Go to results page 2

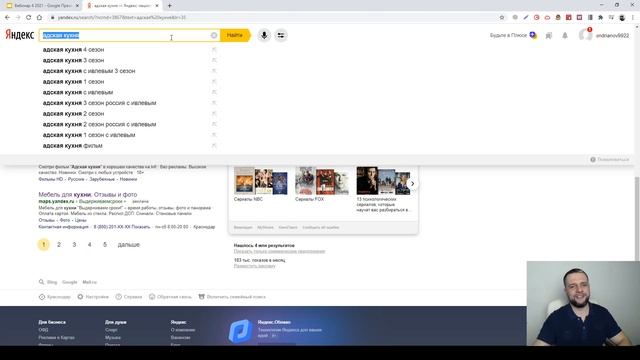click(x=59, y=244)
